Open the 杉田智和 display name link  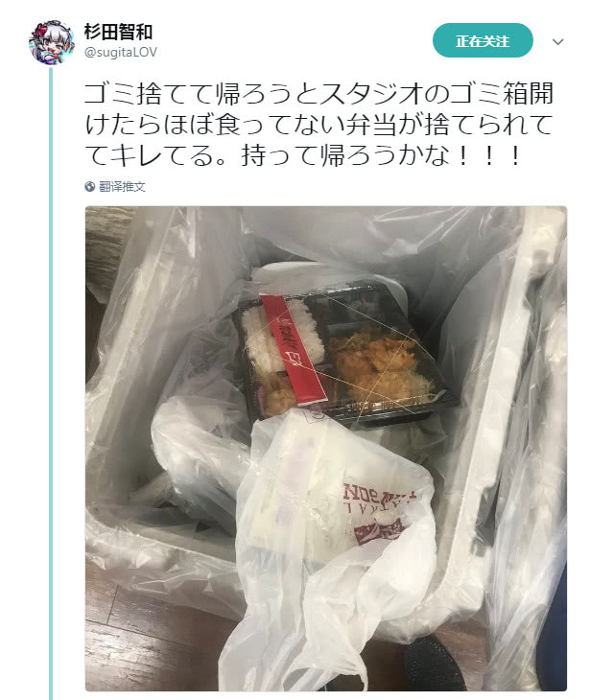pos(118,32)
